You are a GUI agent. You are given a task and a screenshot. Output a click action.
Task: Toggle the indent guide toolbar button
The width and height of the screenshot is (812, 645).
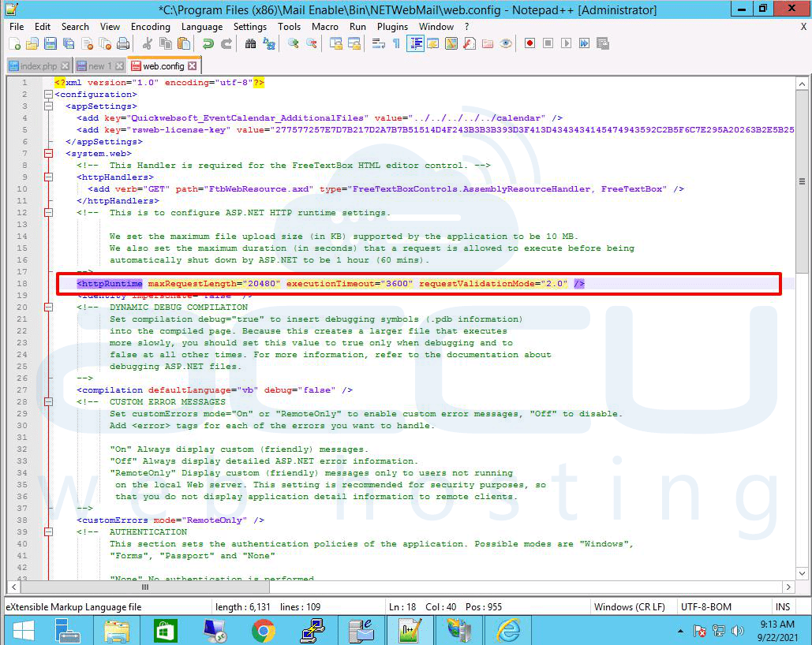pyautogui.click(x=415, y=44)
